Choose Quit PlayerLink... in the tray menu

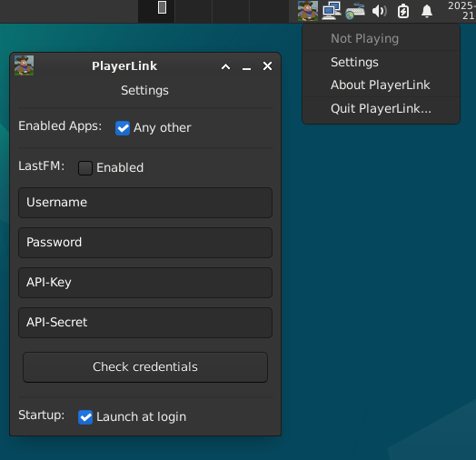(x=381, y=109)
